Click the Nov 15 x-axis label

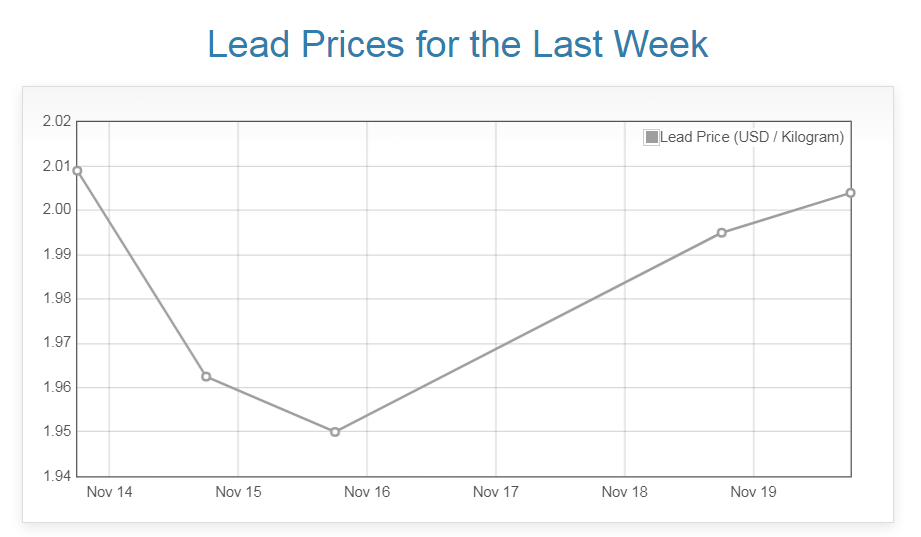point(238,492)
